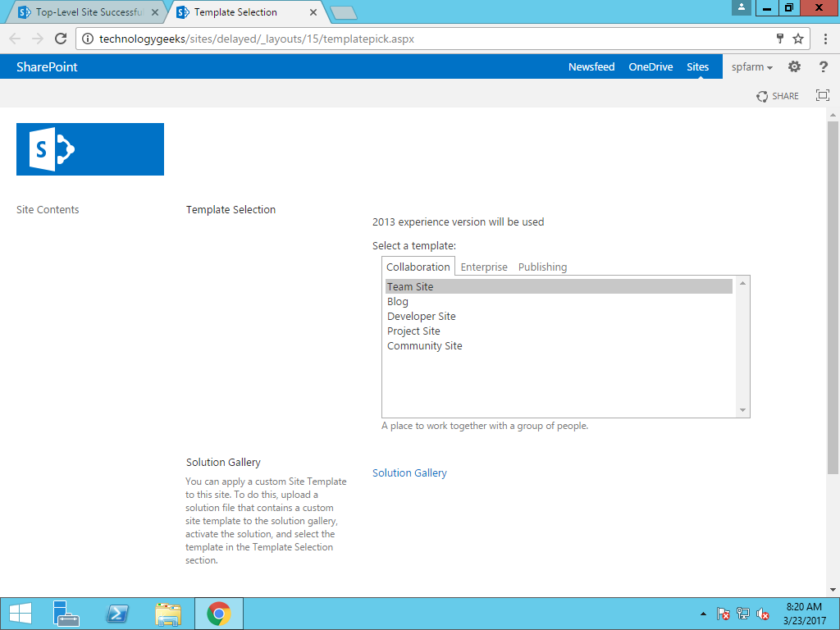Switch to the Chrome taskbar icon
Image resolution: width=840 pixels, height=630 pixels.
coord(218,614)
